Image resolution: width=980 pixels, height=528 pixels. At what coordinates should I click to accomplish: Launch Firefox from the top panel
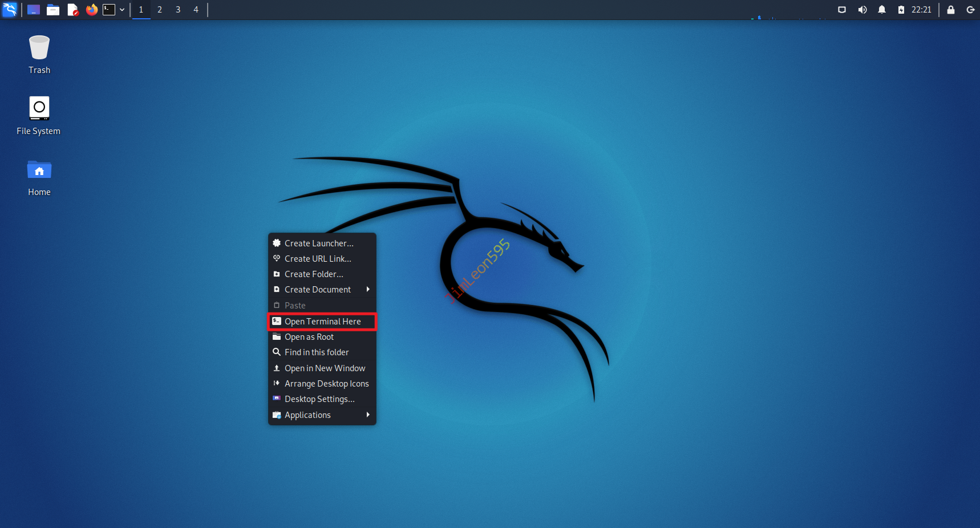coord(91,10)
